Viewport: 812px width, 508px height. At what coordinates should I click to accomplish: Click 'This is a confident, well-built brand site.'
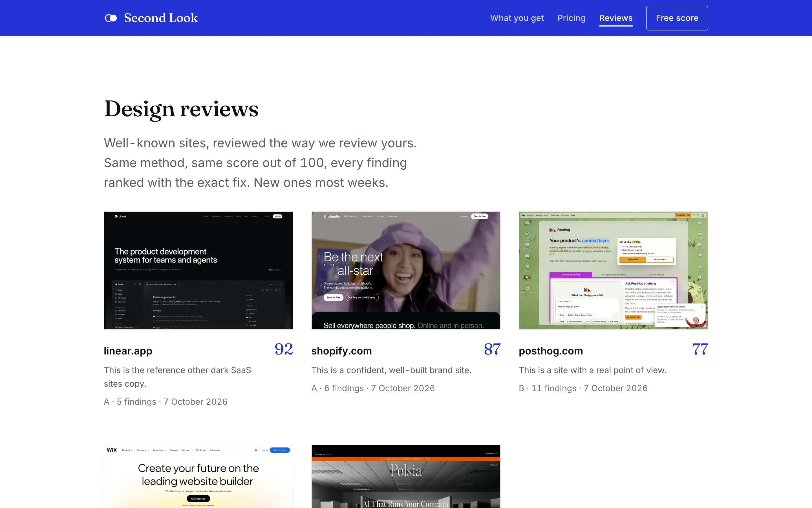(x=391, y=370)
